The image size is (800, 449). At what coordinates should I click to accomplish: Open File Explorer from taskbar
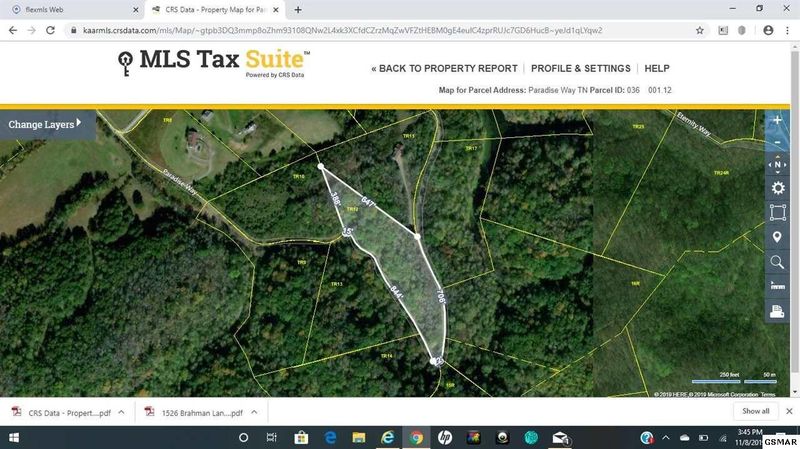pos(359,438)
